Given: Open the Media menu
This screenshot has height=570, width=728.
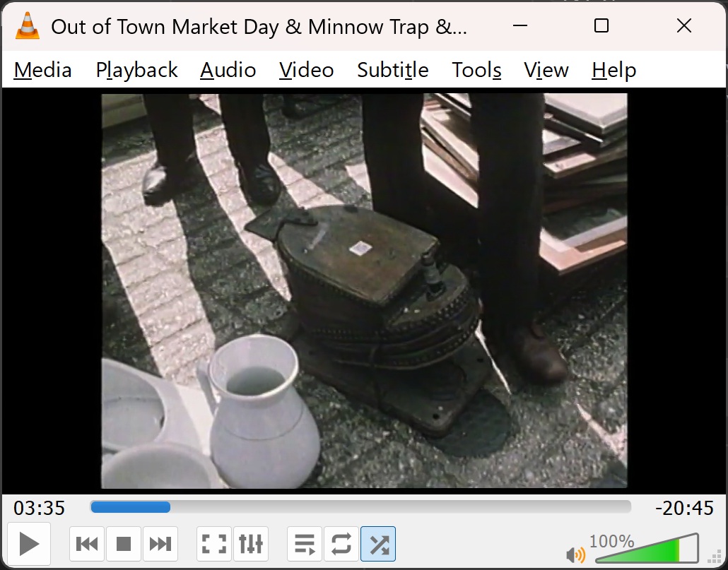Looking at the screenshot, I should pyautogui.click(x=42, y=70).
